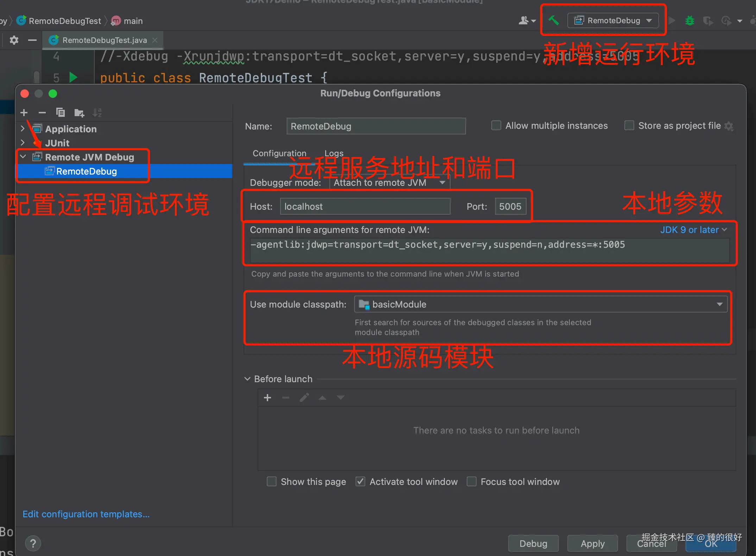Start Debug with the green bug icon
Image resolution: width=756 pixels, height=556 pixels.
pyautogui.click(x=689, y=20)
